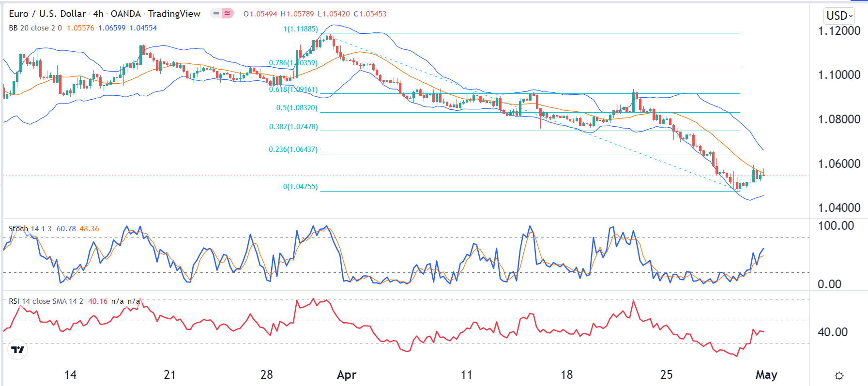
Task: Click the 0.382(1.07478) Fibonacci level label
Action: click(293, 127)
